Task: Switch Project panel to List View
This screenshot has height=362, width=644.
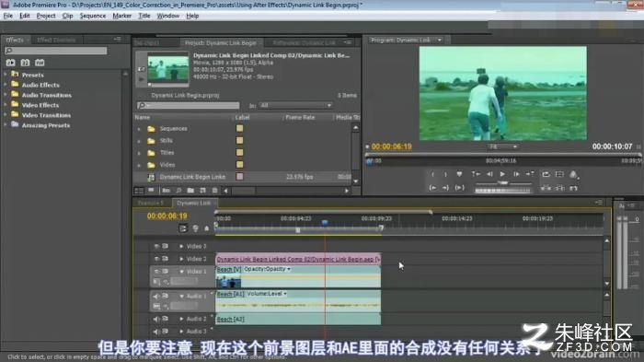Action: [139, 191]
